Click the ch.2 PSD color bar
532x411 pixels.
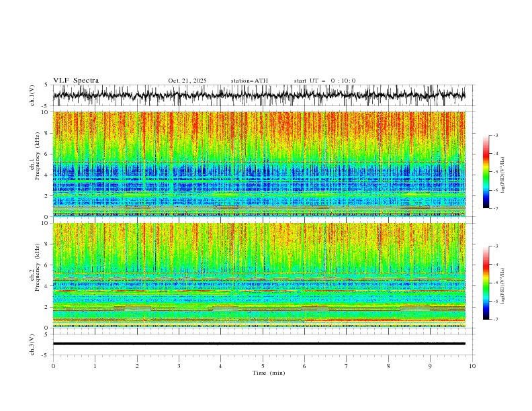point(486,283)
